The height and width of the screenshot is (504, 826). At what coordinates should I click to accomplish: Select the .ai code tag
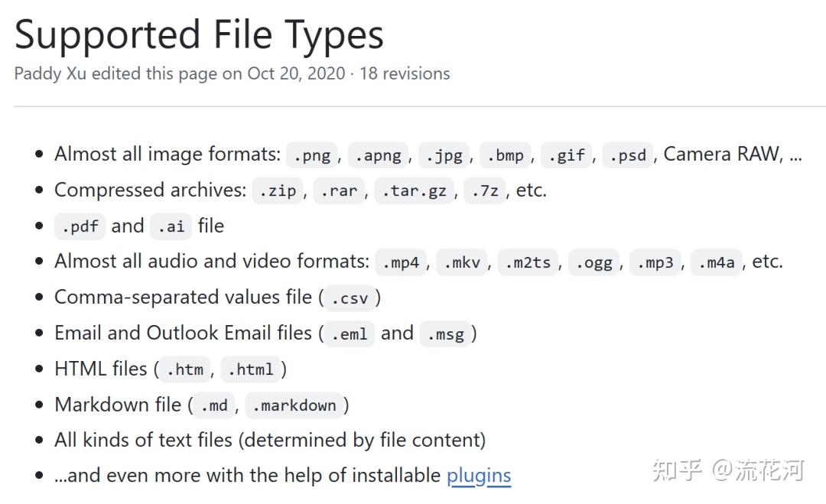pyautogui.click(x=171, y=227)
